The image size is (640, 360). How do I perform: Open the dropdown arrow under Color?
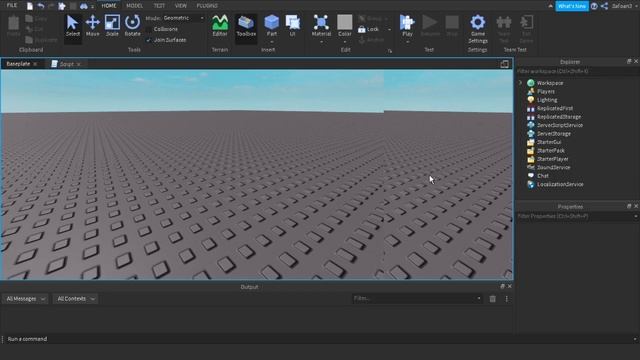pyautogui.click(x=344, y=42)
